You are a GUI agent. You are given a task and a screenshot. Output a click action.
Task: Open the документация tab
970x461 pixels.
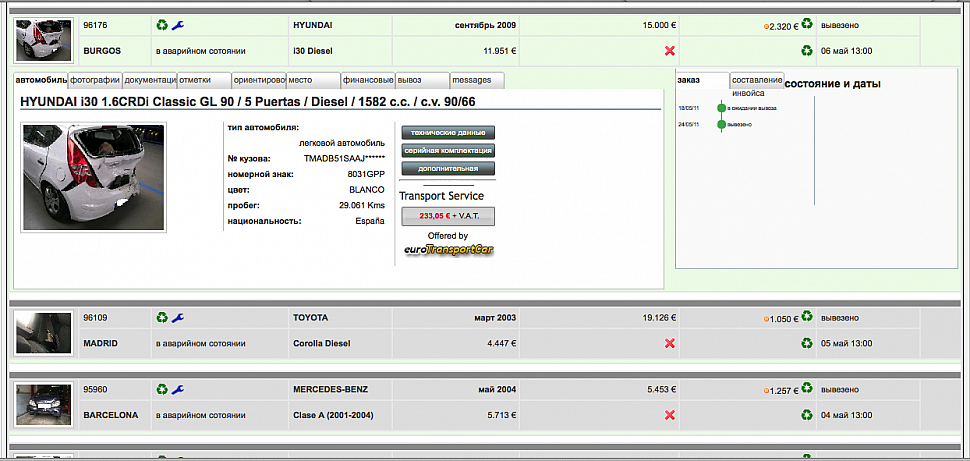pyautogui.click(x=150, y=80)
